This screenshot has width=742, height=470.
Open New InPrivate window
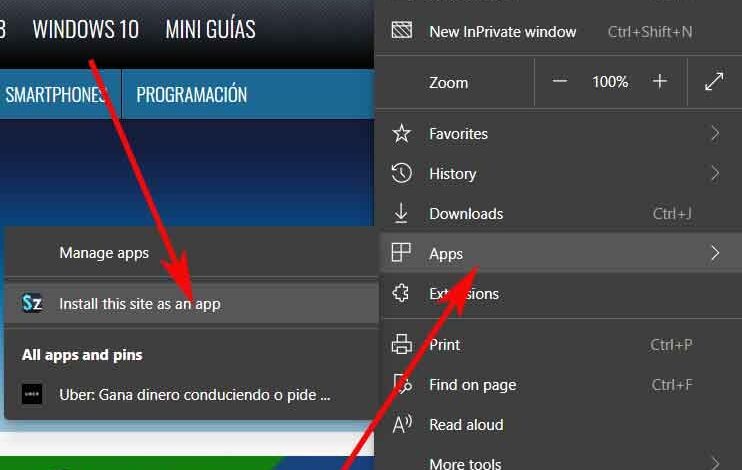tap(558, 31)
